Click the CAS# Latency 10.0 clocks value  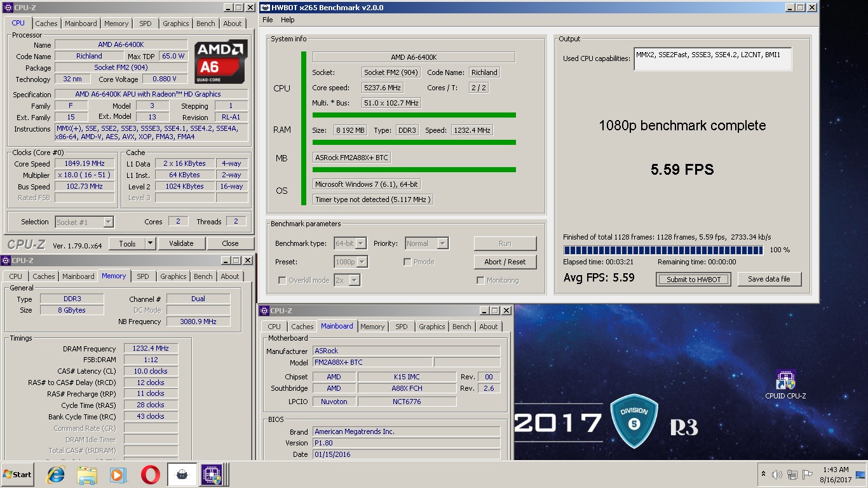[x=151, y=371]
